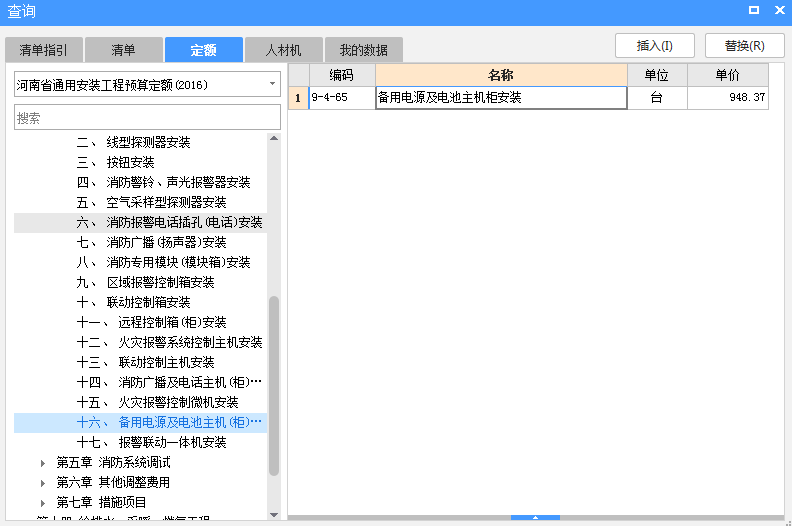Focus the 搜索 input field
This screenshot has width=792, height=526.
click(x=147, y=118)
